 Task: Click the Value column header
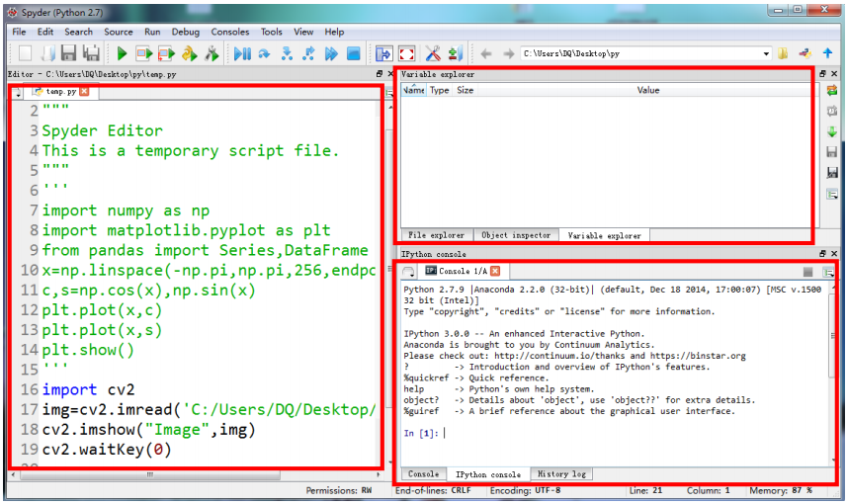(x=647, y=90)
